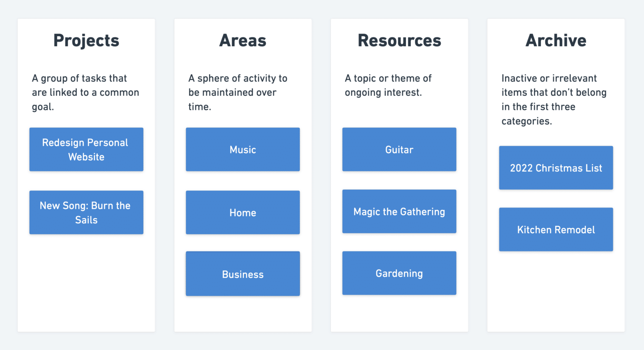Click the Areas description about sphere of activity
Viewport: 644px width, 350px height.
(238, 92)
